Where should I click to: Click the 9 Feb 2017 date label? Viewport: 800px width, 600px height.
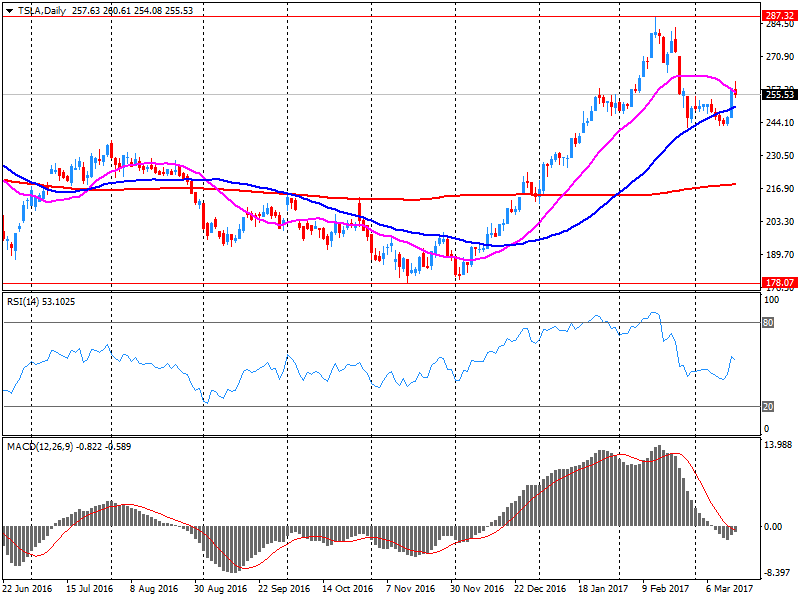tap(667, 589)
